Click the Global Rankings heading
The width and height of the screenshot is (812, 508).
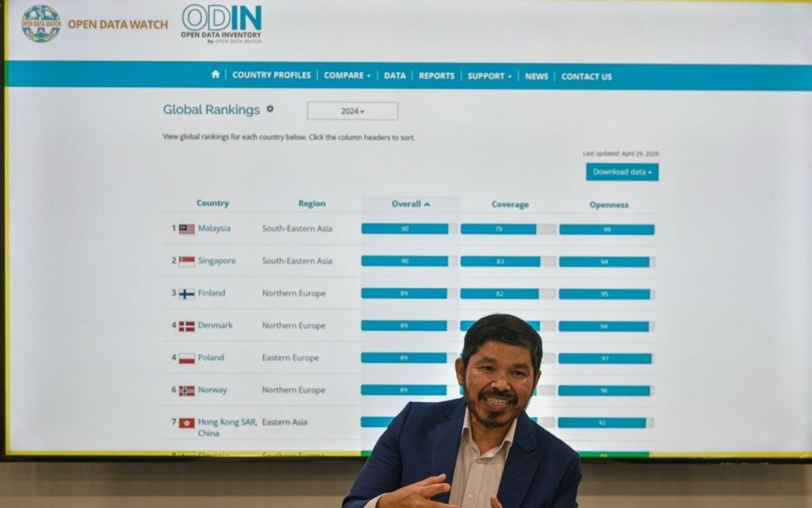[x=211, y=109]
